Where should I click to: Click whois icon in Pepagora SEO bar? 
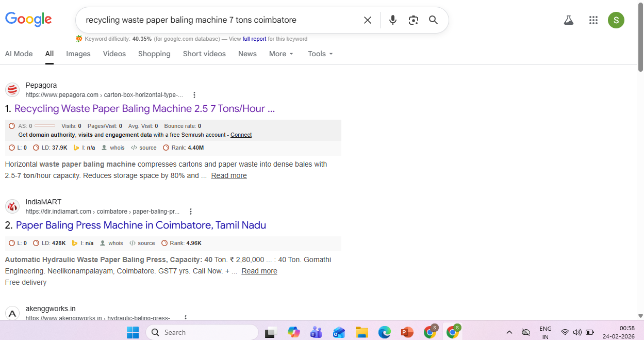pyautogui.click(x=104, y=148)
